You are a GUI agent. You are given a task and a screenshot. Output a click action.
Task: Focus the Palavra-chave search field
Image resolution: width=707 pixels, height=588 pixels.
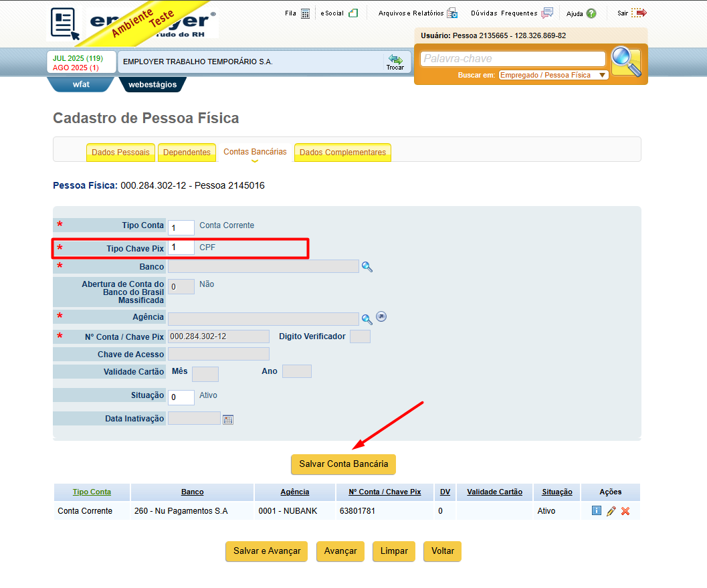[x=512, y=59]
